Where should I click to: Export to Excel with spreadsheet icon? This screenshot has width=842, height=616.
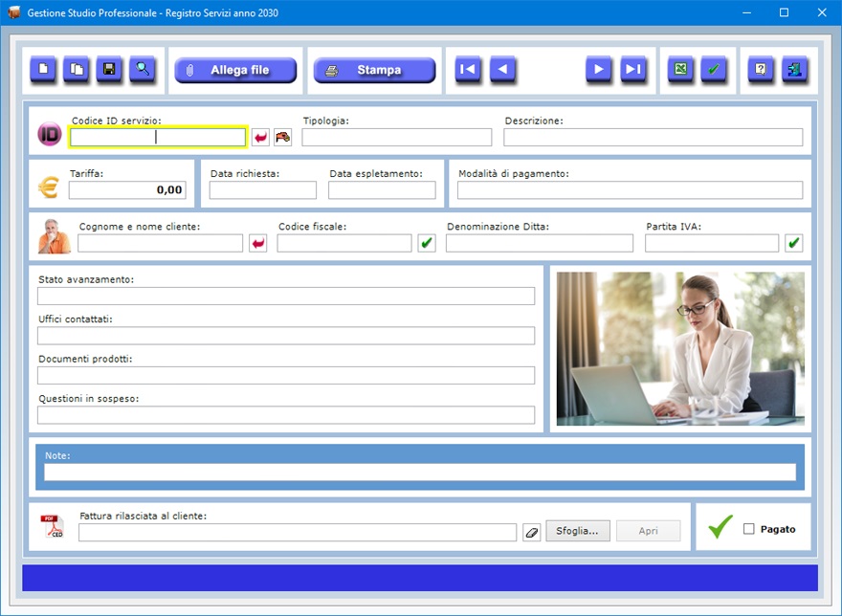tap(680, 69)
